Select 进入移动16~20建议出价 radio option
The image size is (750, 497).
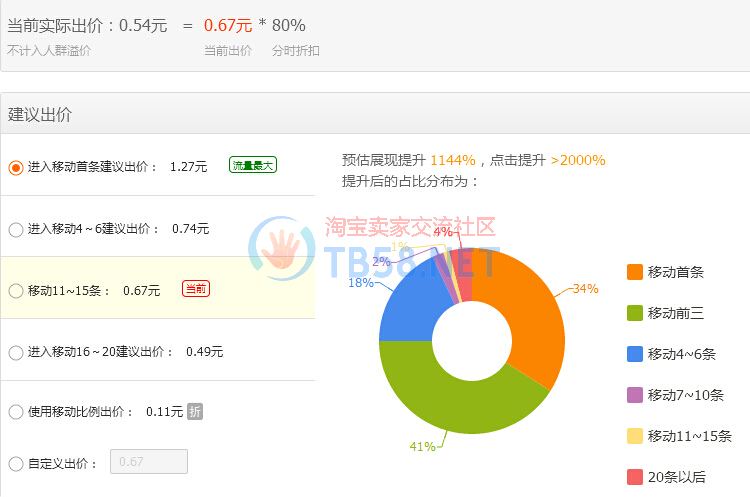click(15, 352)
